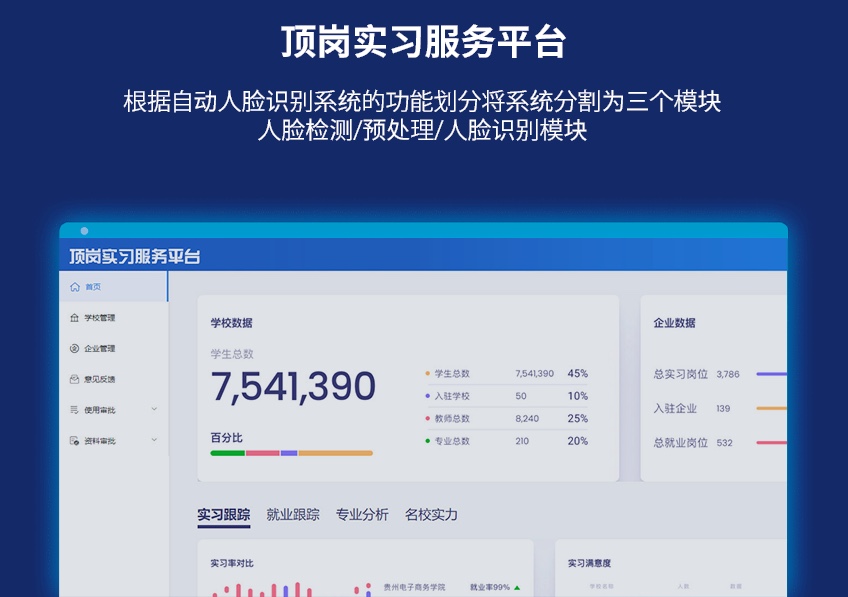The height and width of the screenshot is (597, 848).
Task: Click the 入驻学校 legend label
Action: pos(452,396)
